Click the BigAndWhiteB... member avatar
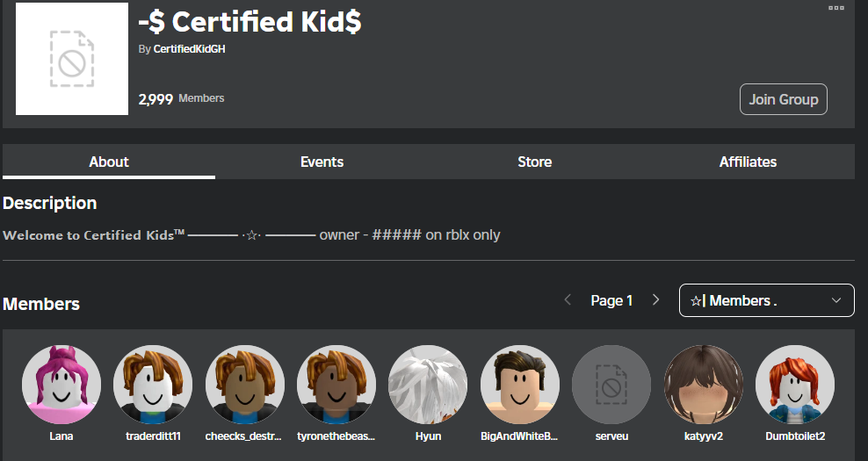The image size is (868, 461). point(519,385)
